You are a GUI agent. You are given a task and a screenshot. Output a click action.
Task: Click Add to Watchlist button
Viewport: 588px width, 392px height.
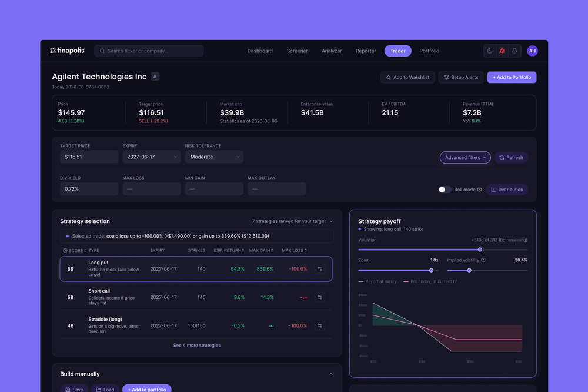tap(407, 77)
